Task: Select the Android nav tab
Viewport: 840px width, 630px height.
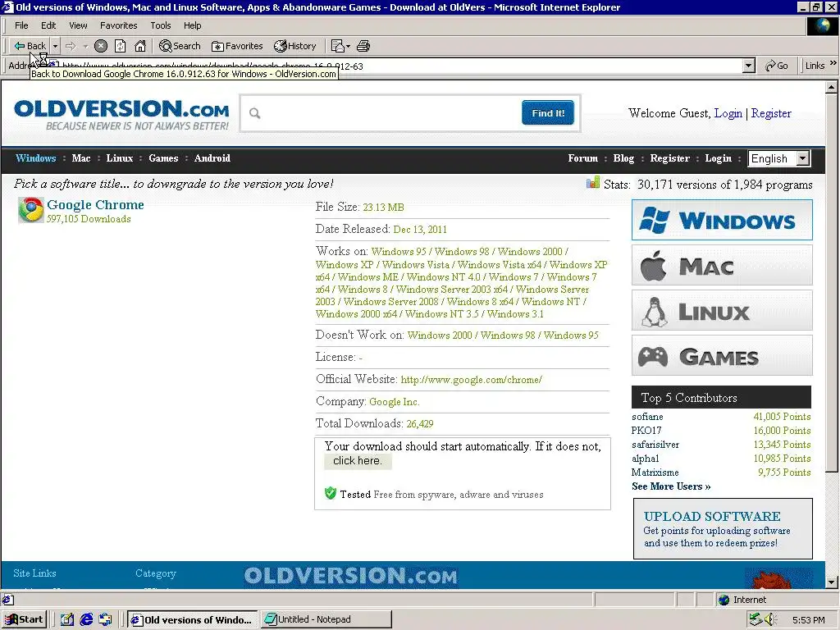Action: 212,158
